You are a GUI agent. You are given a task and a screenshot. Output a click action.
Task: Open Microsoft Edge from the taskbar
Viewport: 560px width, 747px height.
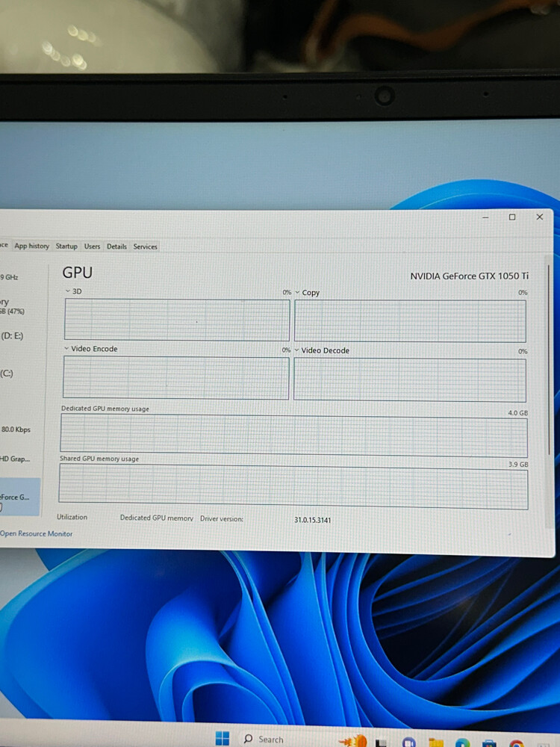(462, 743)
